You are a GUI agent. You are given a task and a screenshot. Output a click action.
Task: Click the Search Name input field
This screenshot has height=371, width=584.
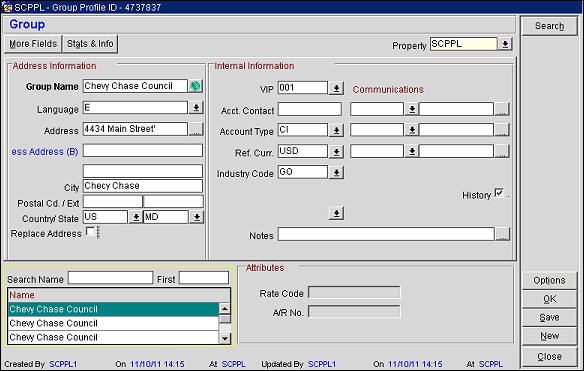[110, 278]
